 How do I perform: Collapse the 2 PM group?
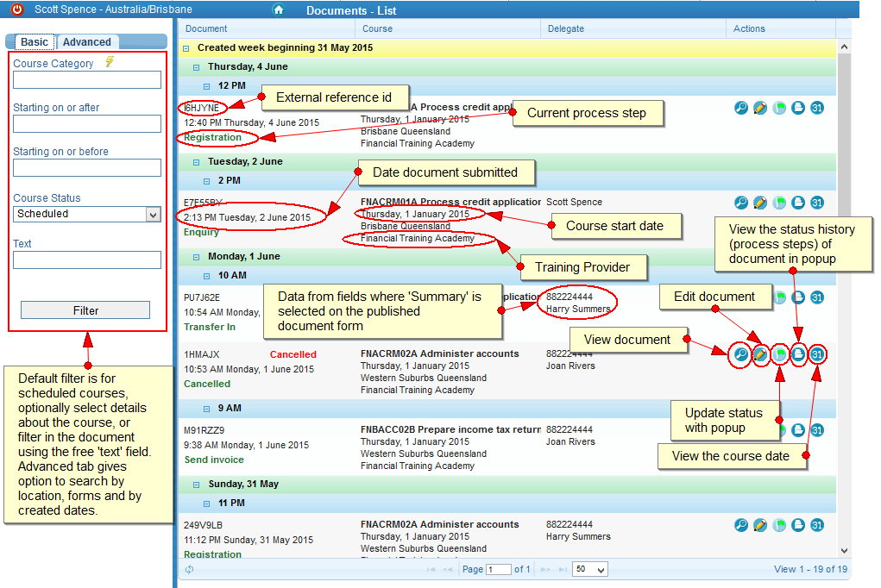pos(207,181)
